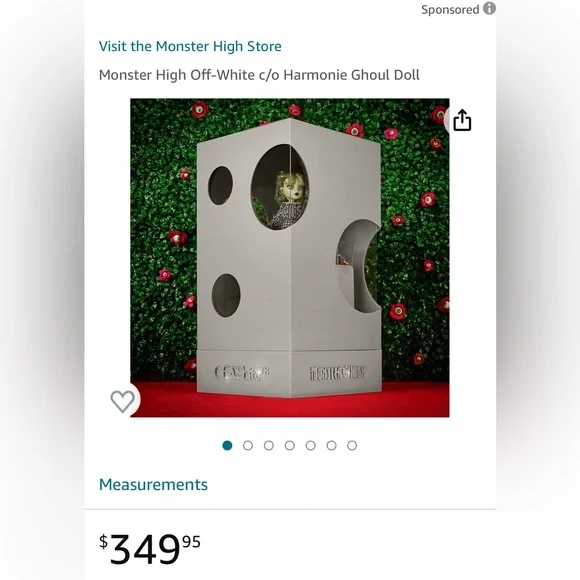Image resolution: width=580 pixels, height=580 pixels.
Task: Select the seventh image carousel dot
Action: 352,445
